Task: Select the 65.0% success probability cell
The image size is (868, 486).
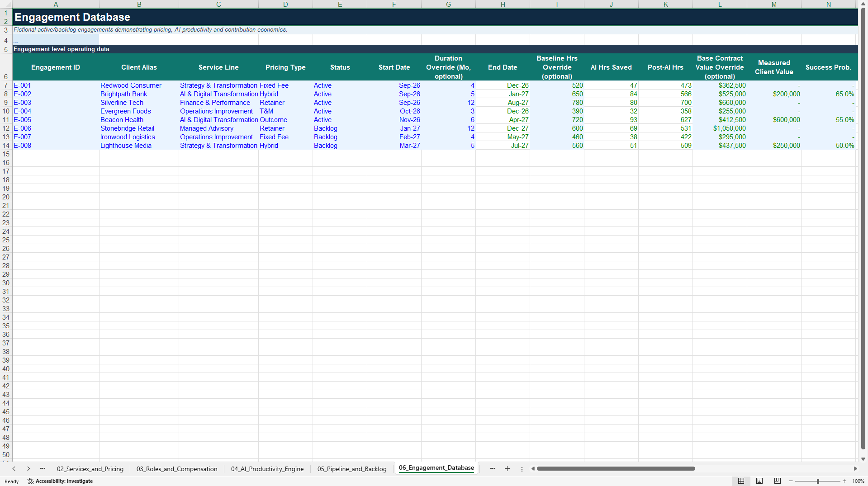Action: (828, 94)
